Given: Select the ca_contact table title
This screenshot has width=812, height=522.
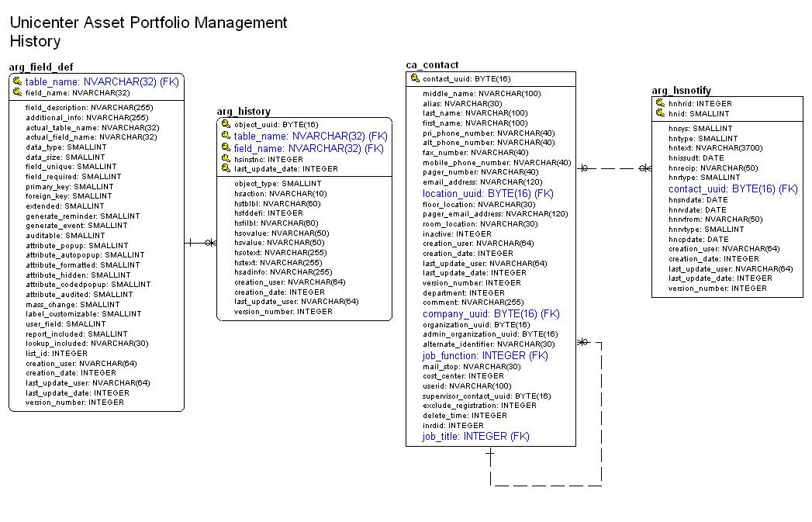Looking at the screenshot, I should point(432,64).
